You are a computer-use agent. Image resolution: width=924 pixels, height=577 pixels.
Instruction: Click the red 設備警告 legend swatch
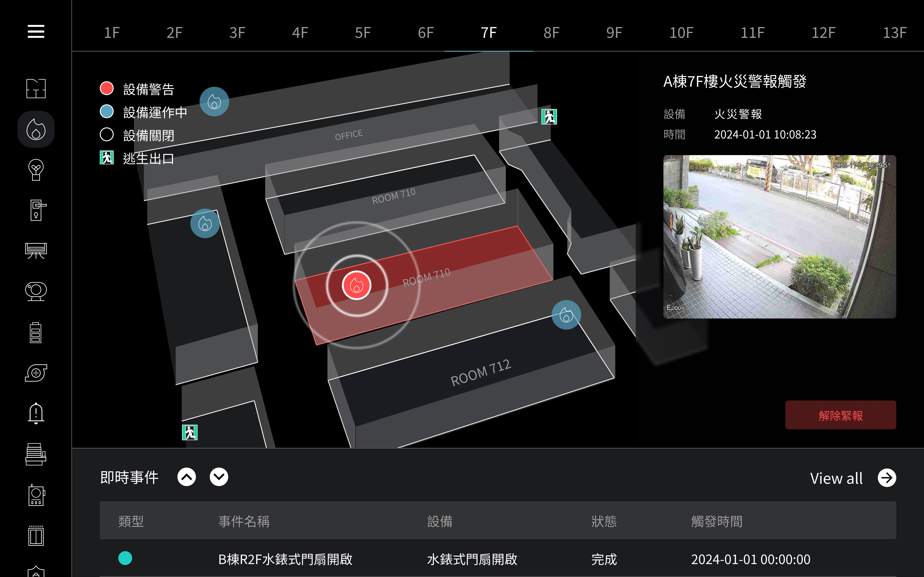point(106,89)
